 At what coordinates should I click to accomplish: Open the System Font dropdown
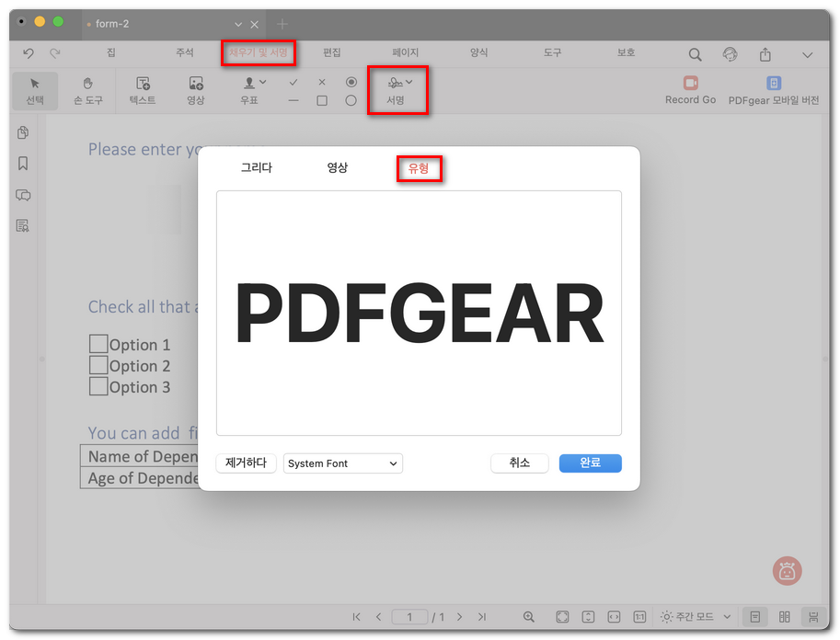click(343, 463)
